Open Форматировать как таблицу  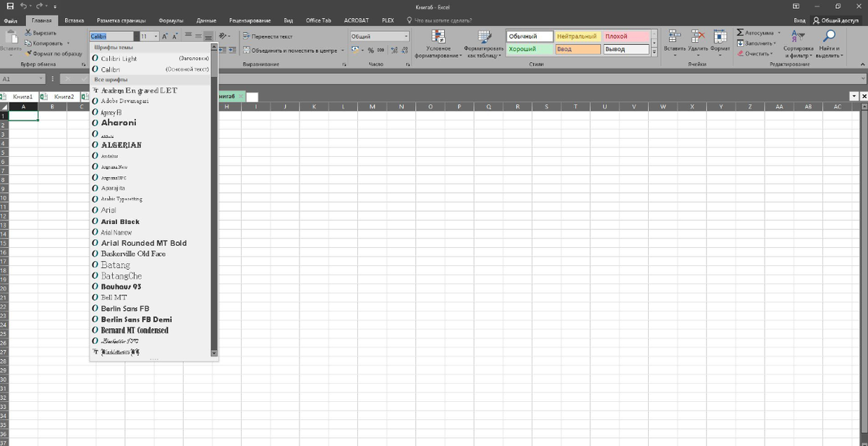485,43
